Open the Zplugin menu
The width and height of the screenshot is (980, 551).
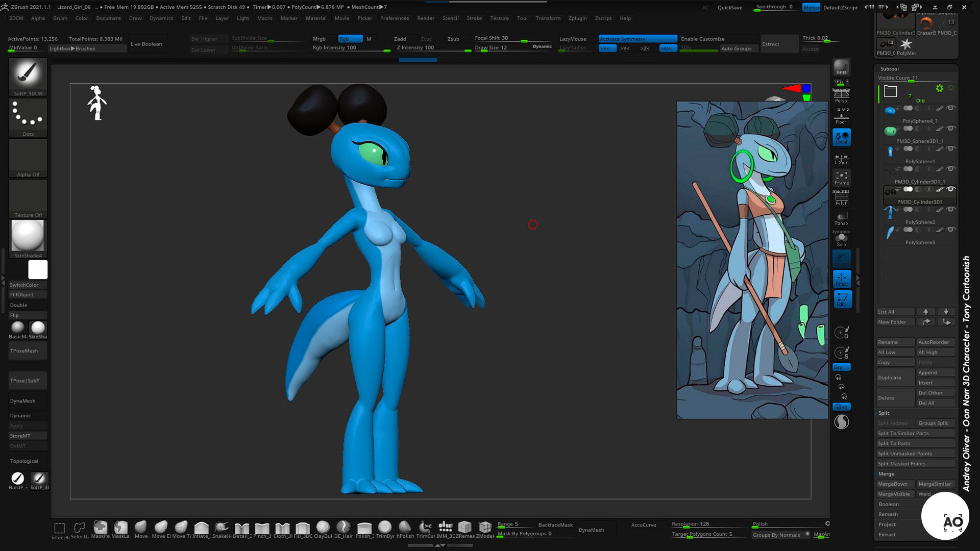click(578, 18)
